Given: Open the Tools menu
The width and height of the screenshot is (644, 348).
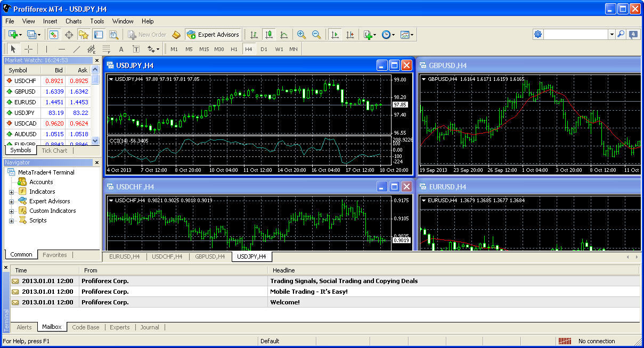Looking at the screenshot, I should [x=97, y=21].
